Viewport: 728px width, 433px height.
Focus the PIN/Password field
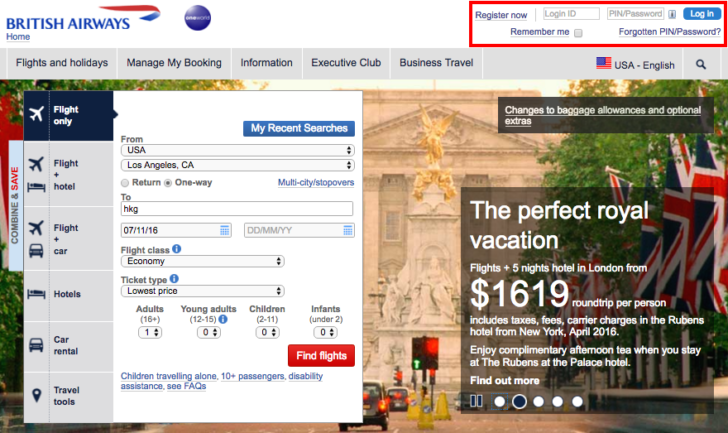coord(636,14)
